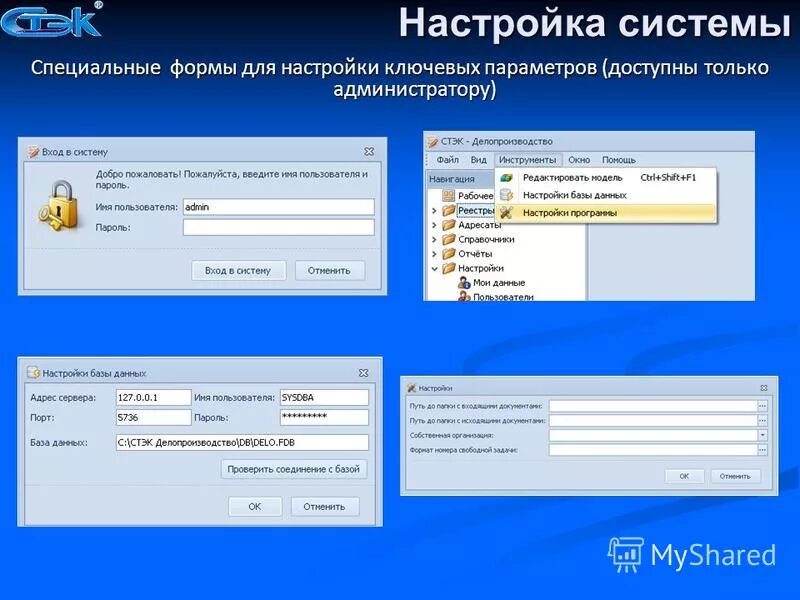This screenshot has width=800, height=600.
Task: Click the 'Пароль' field in login window
Action: click(279, 228)
